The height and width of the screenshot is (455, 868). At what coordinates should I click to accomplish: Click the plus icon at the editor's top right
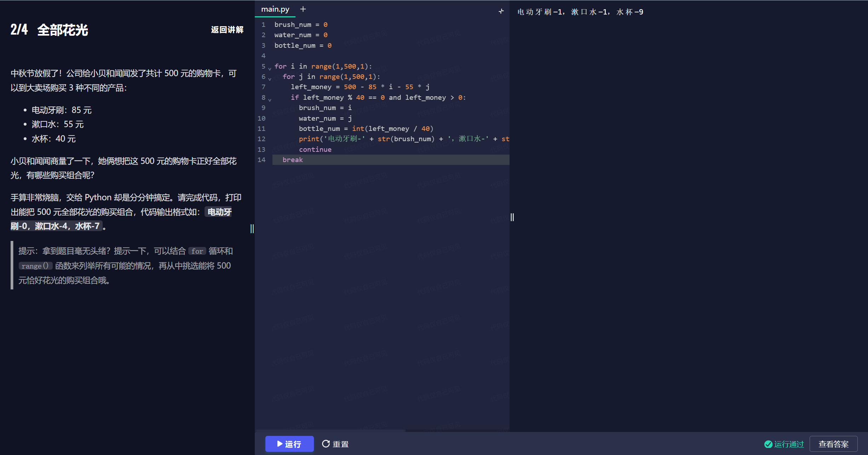[501, 11]
